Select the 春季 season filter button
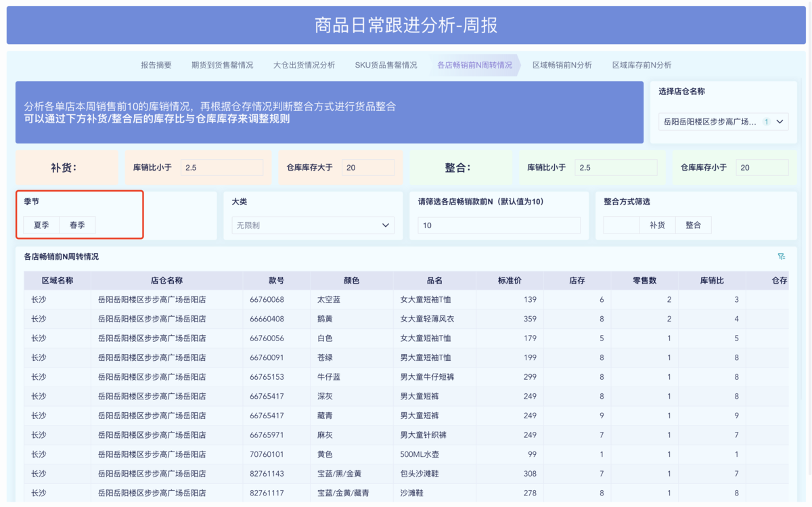Image resolution: width=812 pixels, height=507 pixels. click(x=77, y=224)
